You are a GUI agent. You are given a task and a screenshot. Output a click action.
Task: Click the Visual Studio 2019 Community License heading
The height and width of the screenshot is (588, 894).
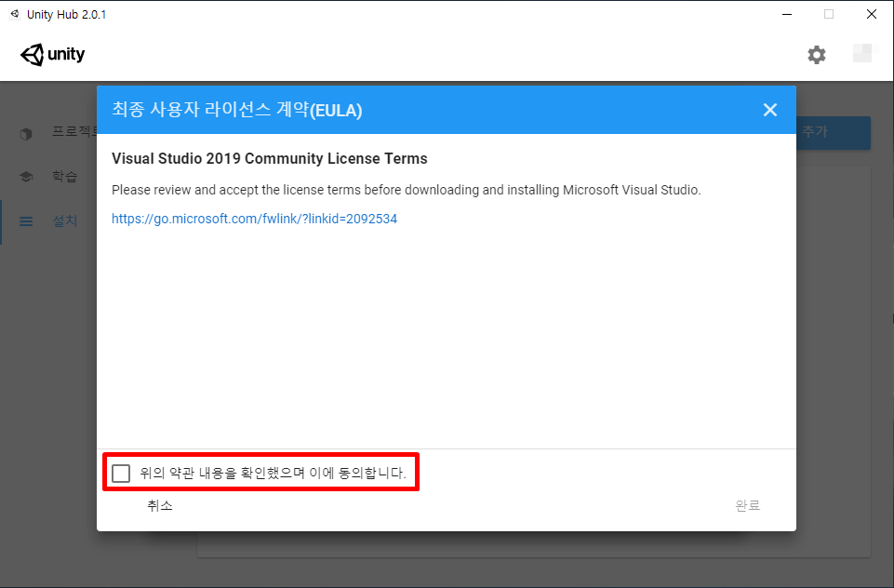click(x=269, y=158)
